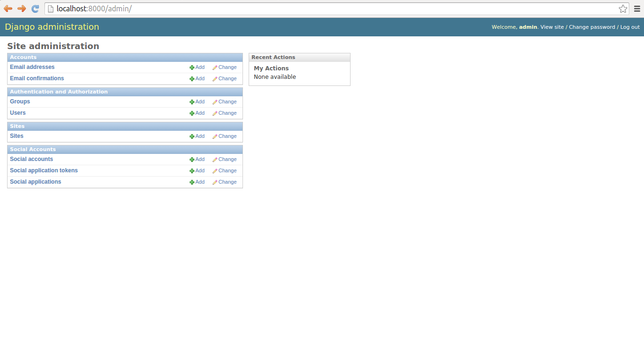
Task: Add a new Email address
Action: 197,67
